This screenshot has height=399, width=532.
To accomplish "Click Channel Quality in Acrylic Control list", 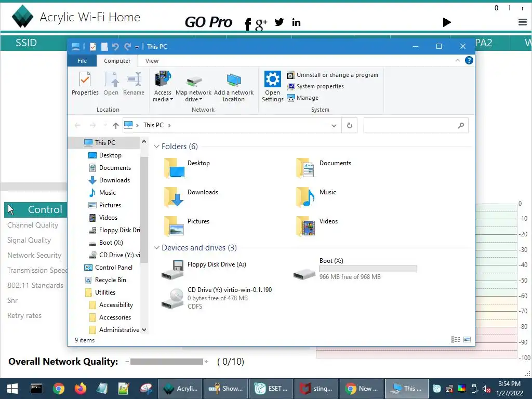I will (x=33, y=225).
